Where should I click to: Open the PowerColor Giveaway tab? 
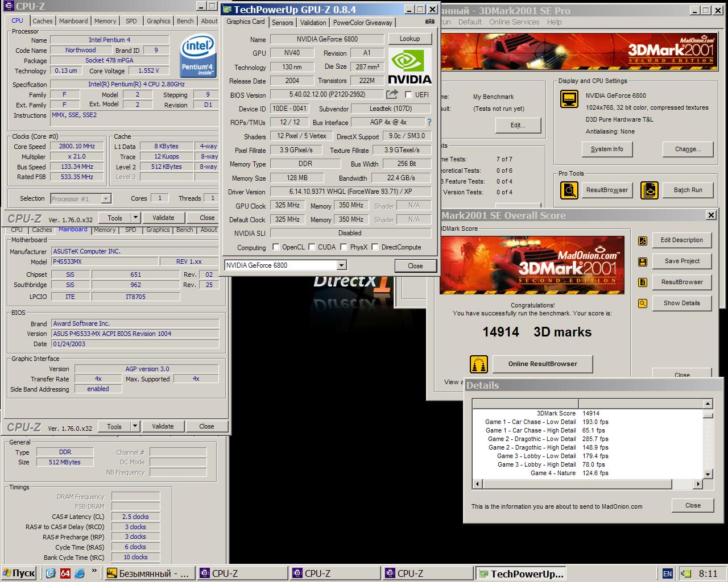[x=362, y=23]
